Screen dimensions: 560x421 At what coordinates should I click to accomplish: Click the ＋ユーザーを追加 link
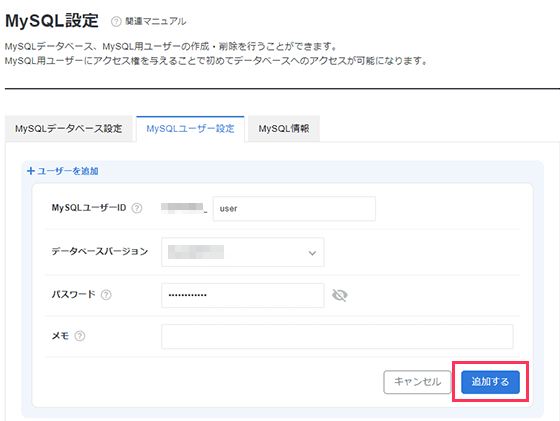click(62, 171)
